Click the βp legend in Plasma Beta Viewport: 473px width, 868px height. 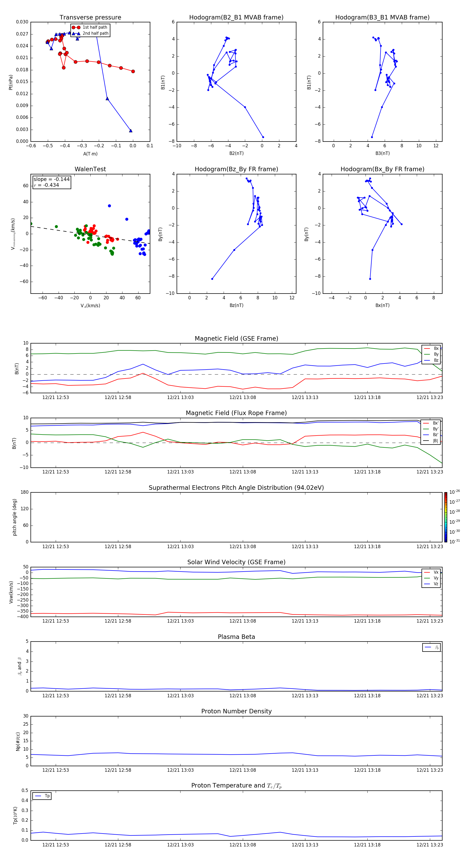point(431,648)
